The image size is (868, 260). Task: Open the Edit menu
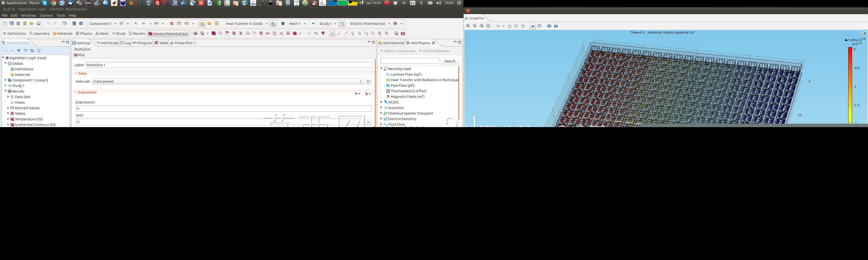(14, 15)
